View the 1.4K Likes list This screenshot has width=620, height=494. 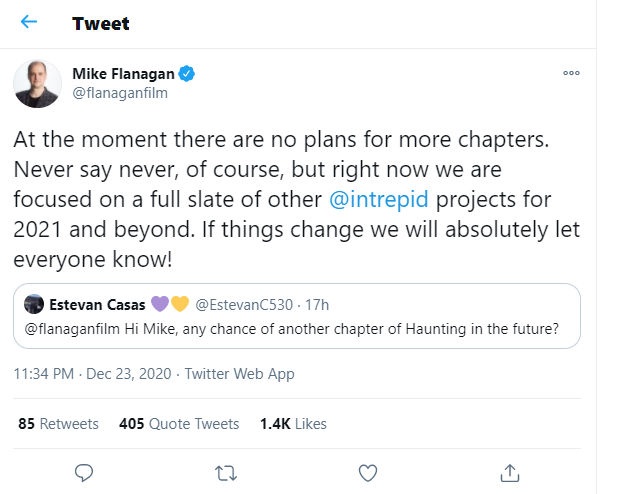pyautogui.click(x=293, y=424)
